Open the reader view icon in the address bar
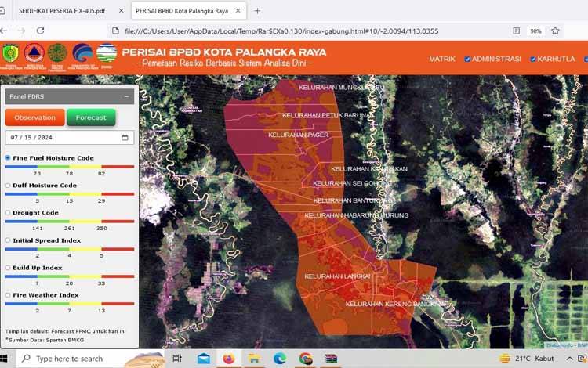Viewport: 588px width, 368px height. coord(517,31)
